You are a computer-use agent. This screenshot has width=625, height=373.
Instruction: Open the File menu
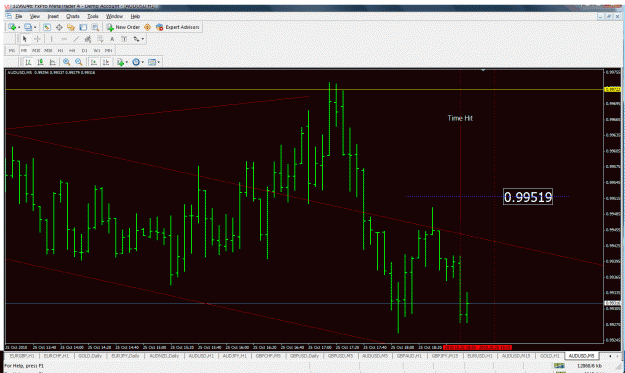19,16
